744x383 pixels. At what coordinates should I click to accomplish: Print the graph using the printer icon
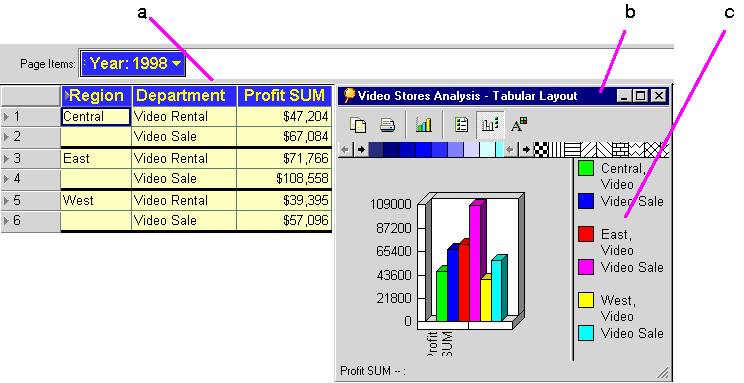pos(388,125)
